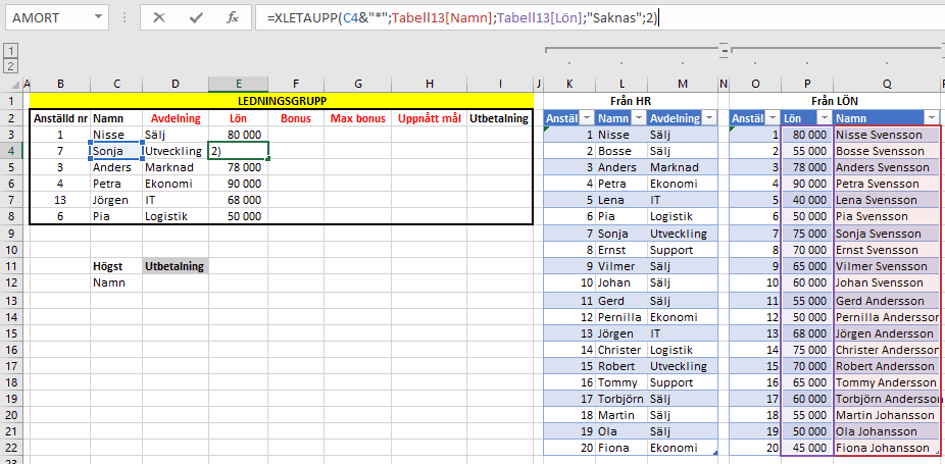Image resolution: width=945 pixels, height=464 pixels.
Task: Select the yellow LEDNINGSGRUPP title cell
Action: click(x=281, y=101)
